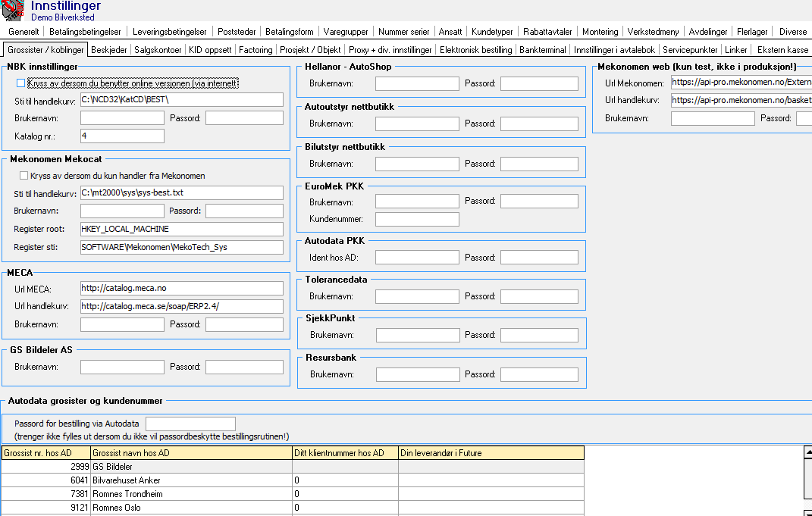Open the Bankterminal sub-tab

544,50
